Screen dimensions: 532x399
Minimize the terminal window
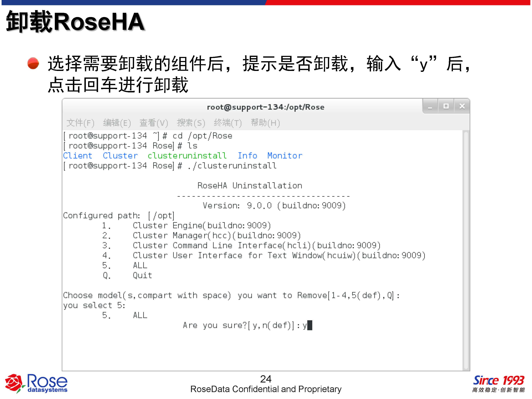pos(430,106)
